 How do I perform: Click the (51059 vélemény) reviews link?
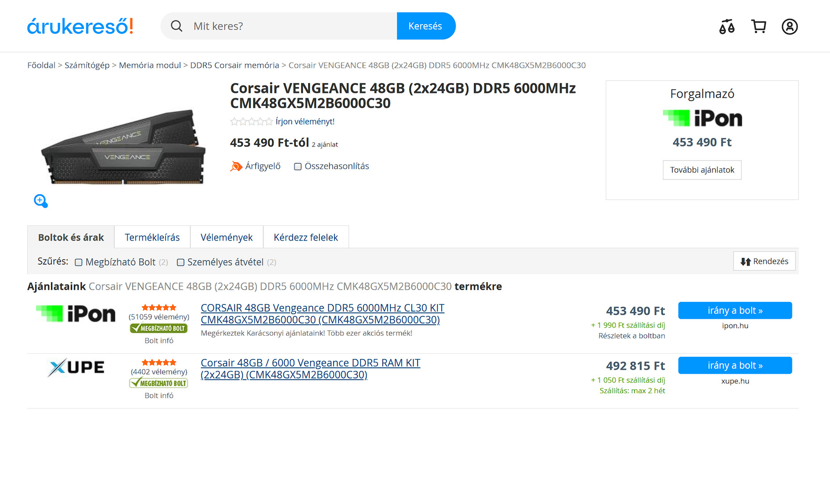pos(159,317)
